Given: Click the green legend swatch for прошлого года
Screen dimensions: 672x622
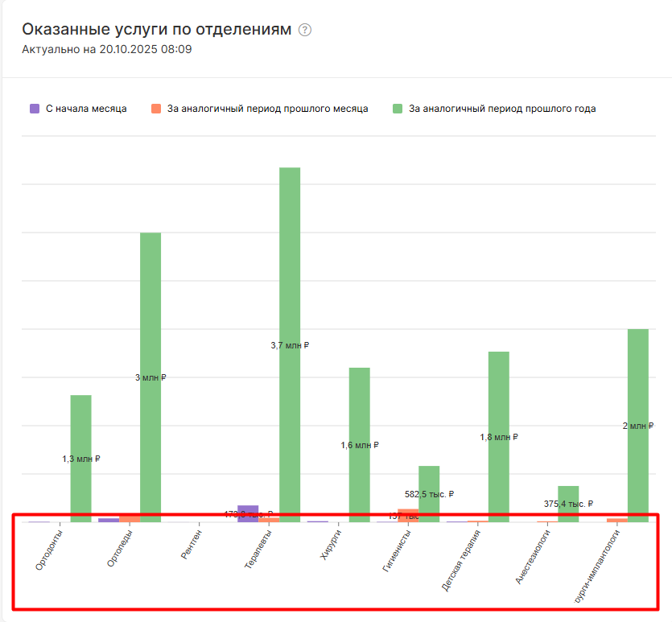Looking at the screenshot, I should (398, 109).
